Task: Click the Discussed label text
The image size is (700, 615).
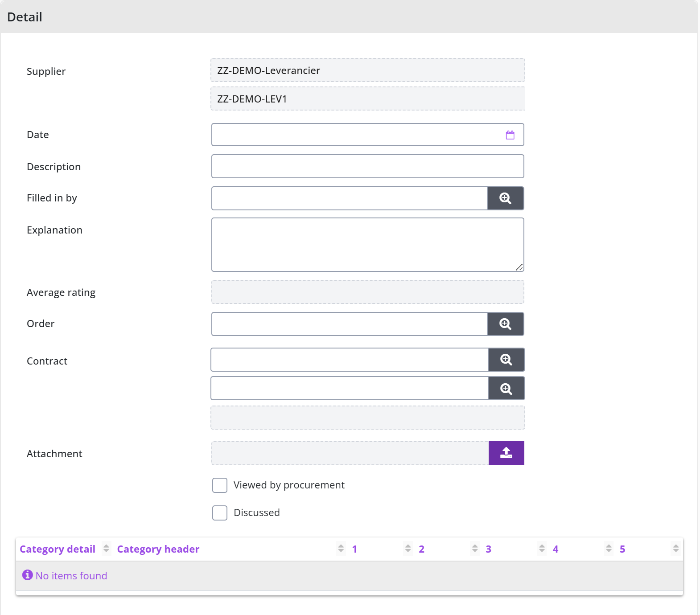Action: 257,512
